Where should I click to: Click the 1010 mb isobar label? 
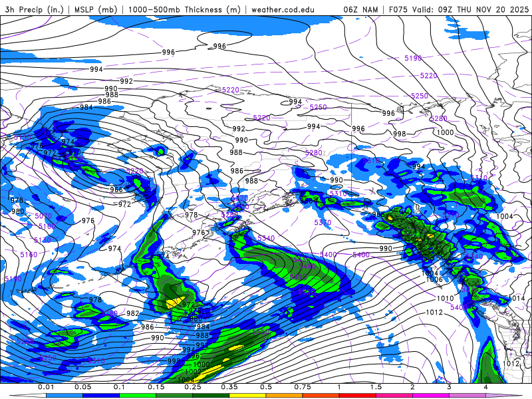pyautogui.click(x=445, y=298)
